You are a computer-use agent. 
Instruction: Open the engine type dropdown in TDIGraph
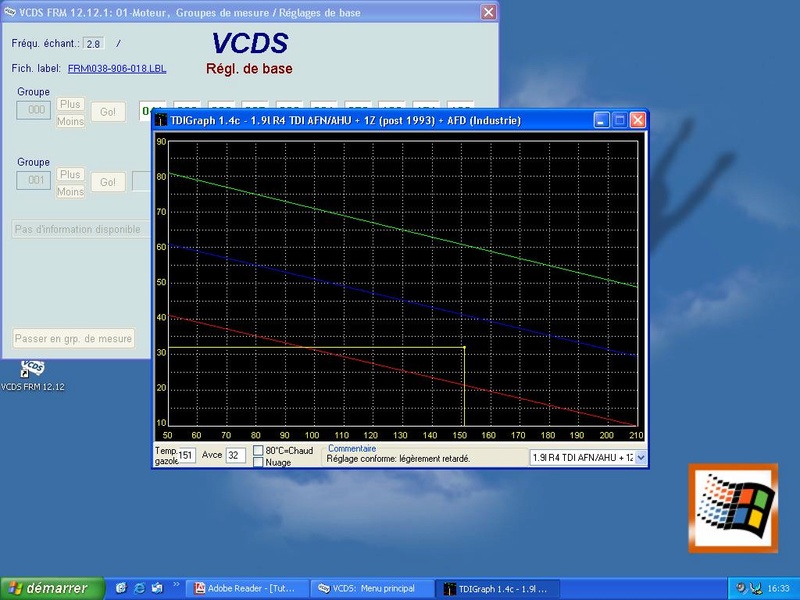point(640,457)
